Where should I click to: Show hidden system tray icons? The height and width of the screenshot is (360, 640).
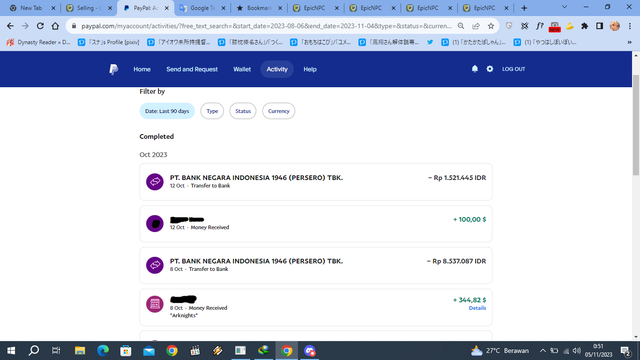click(x=542, y=351)
